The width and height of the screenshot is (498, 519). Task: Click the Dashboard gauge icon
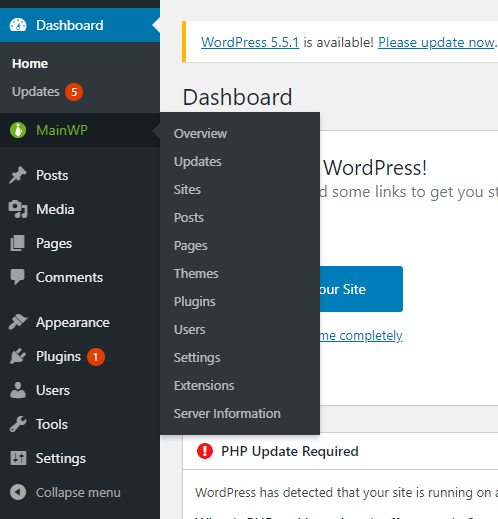tap(18, 25)
